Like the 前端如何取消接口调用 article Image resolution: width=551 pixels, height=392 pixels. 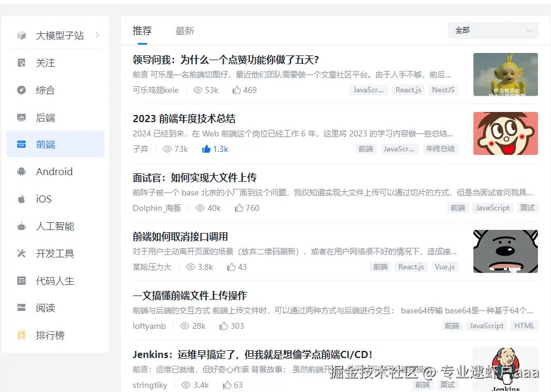237,267
